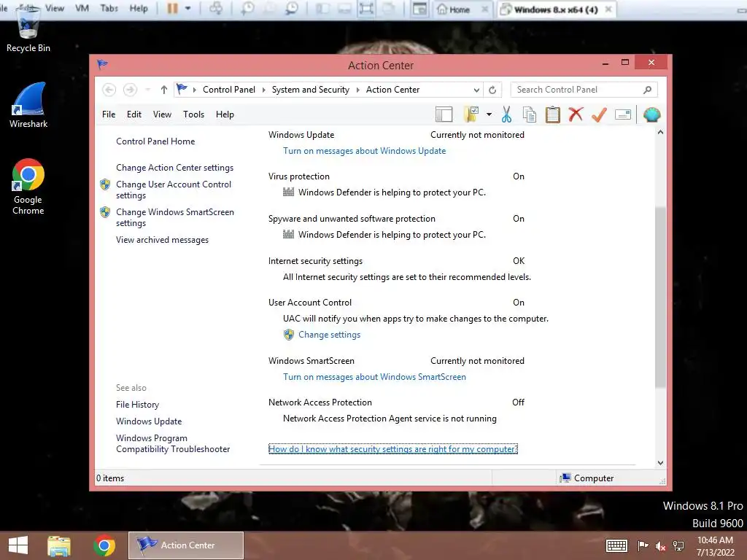The width and height of the screenshot is (747, 560).
Task: Open the views dropdown arrow next to folder icon
Action: [489, 114]
